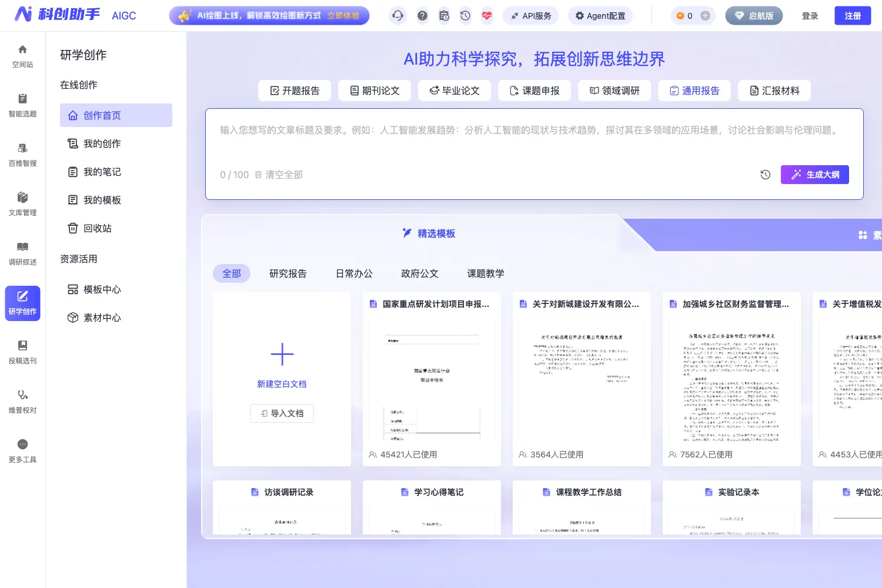Open 课程教学工作总结 template
The height and width of the screenshot is (588, 882).
click(x=582, y=507)
